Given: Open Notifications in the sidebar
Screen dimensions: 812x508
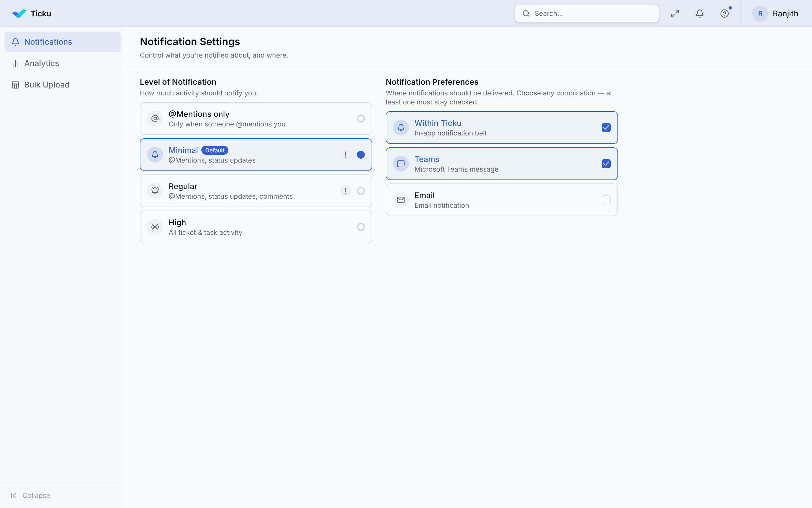Looking at the screenshot, I should tap(63, 42).
